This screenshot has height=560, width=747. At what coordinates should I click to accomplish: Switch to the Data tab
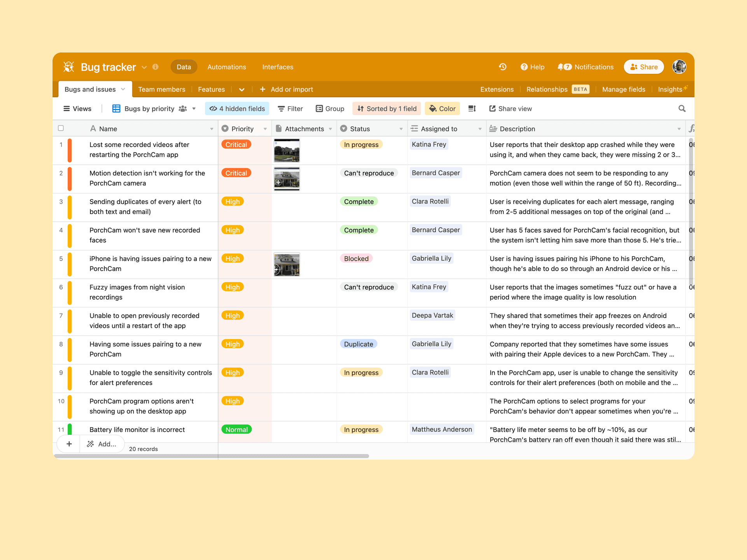(184, 67)
